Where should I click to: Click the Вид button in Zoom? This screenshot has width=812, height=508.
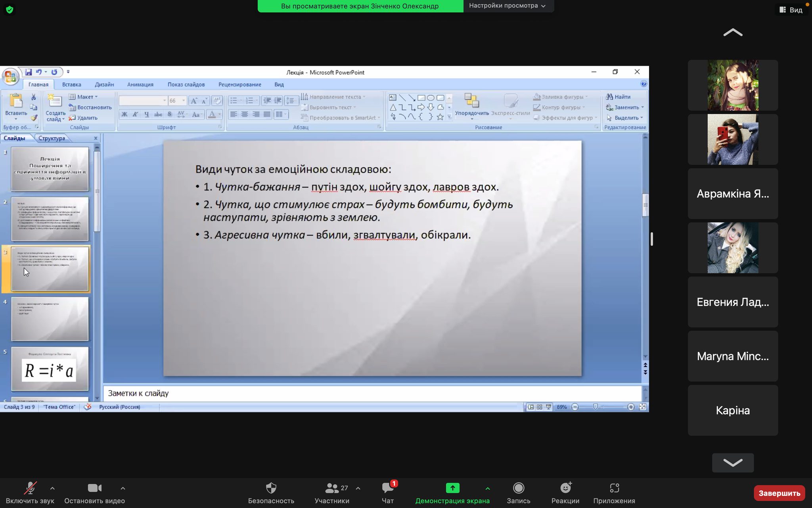click(791, 10)
